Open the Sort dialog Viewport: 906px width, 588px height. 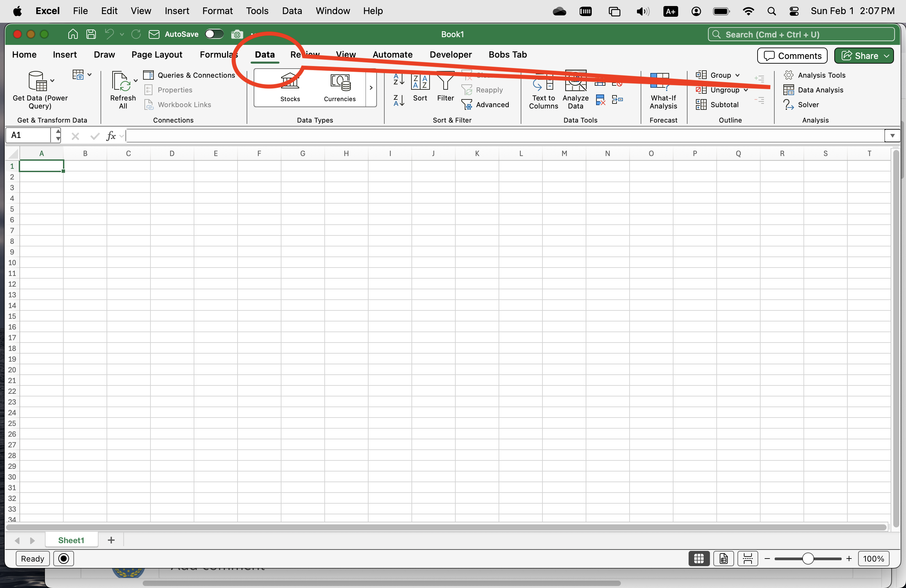420,87
